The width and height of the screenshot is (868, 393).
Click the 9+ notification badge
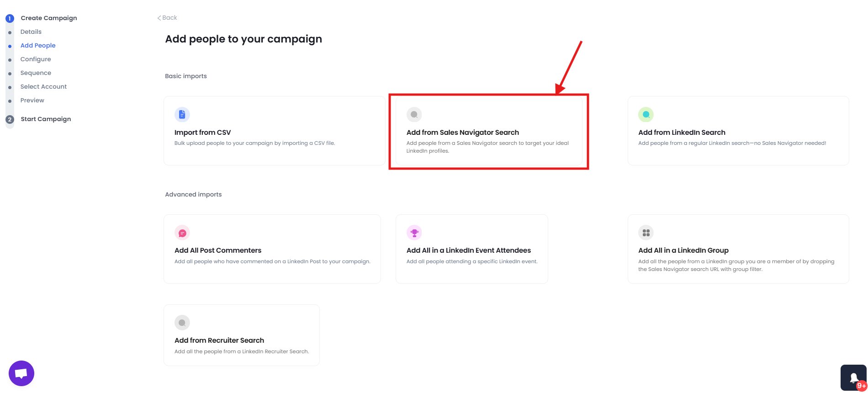861,385
